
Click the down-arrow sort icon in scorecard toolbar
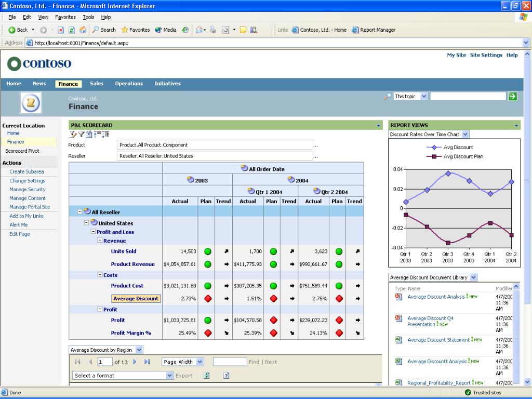point(105,135)
